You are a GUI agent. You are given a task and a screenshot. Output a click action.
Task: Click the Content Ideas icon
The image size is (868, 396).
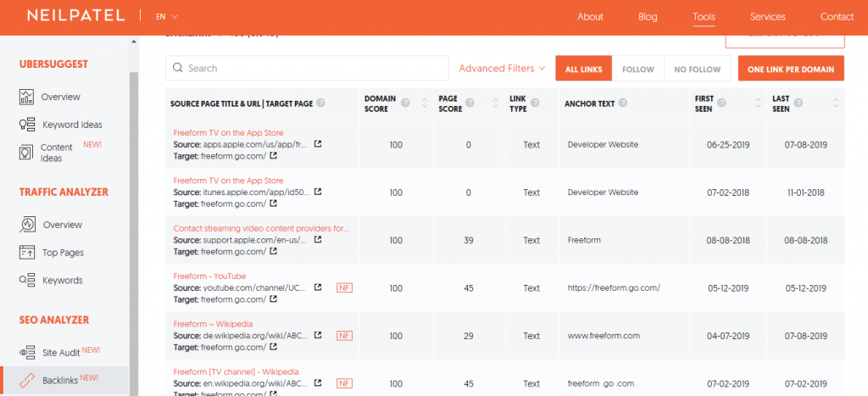point(26,153)
